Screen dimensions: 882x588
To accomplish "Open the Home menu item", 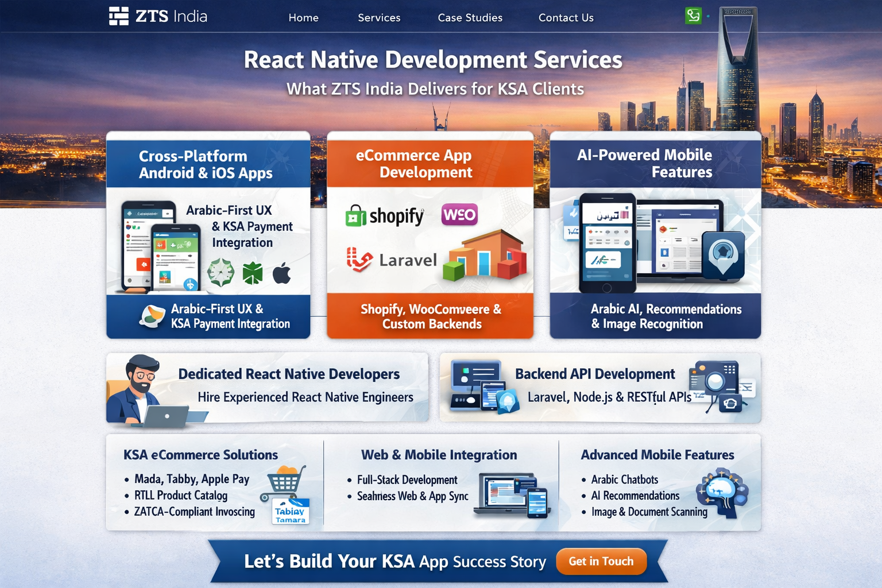I will 303,18.
